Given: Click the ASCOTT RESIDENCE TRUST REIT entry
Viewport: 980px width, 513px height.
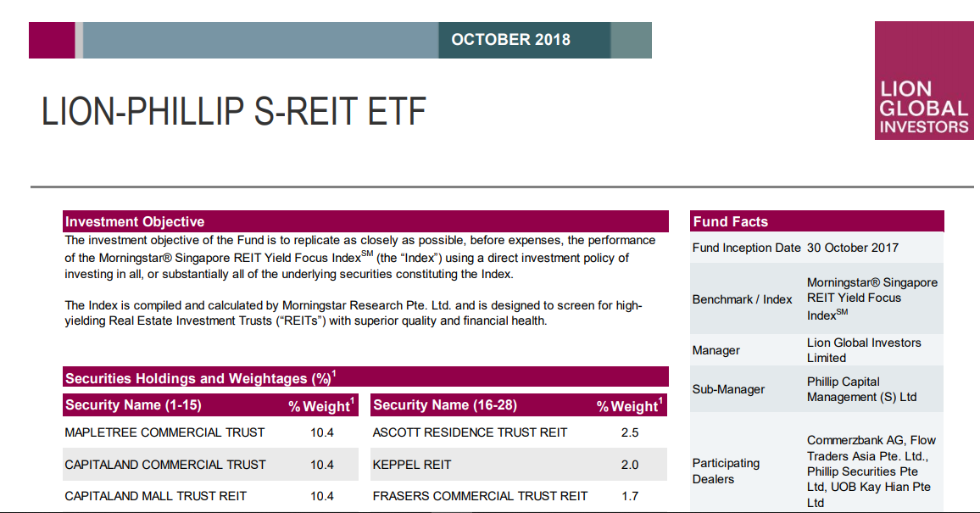Looking at the screenshot, I should [x=470, y=432].
